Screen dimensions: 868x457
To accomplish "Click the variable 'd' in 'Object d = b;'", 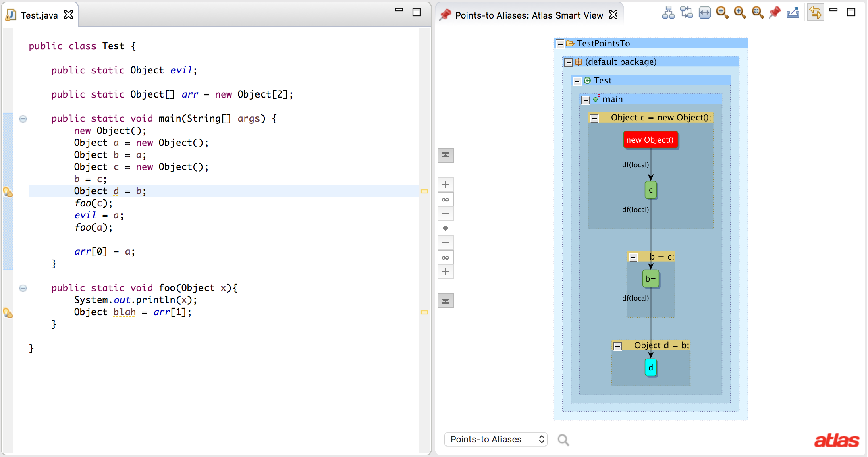I will (116, 191).
